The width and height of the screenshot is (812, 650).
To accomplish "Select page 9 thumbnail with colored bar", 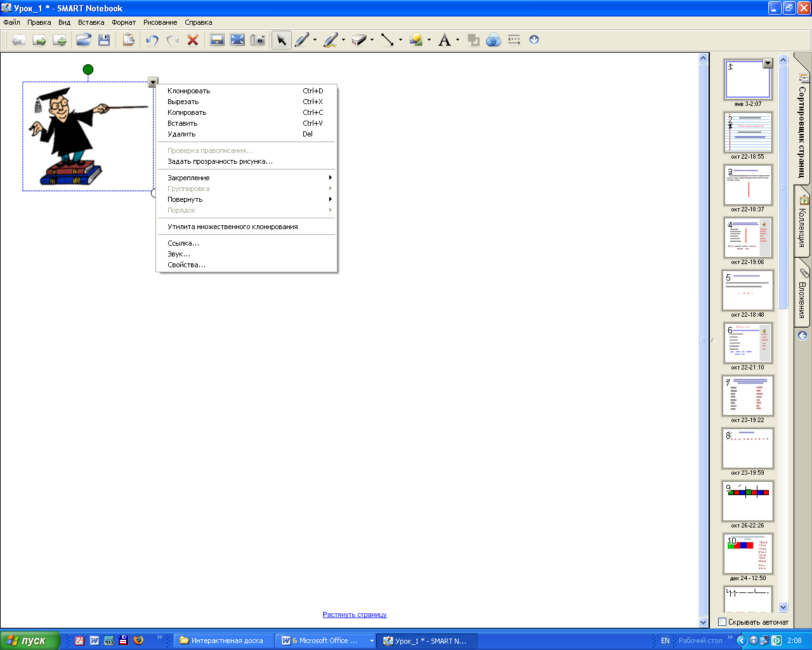I will [x=748, y=501].
